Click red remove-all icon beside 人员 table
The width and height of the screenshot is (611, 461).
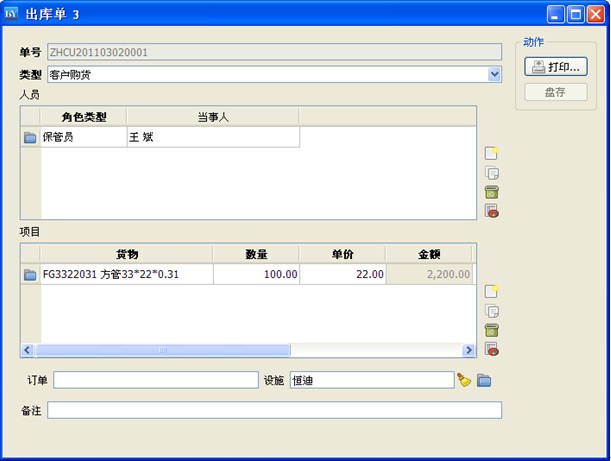[x=491, y=211]
